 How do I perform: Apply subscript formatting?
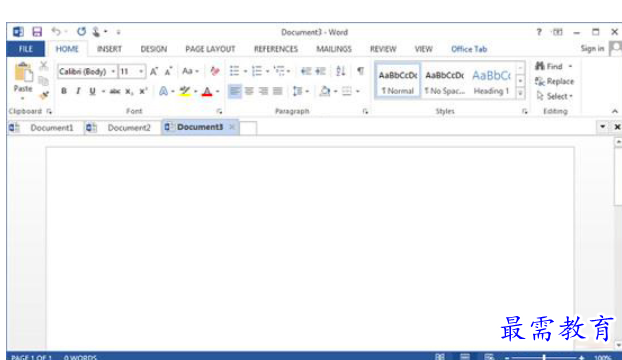pos(129,92)
